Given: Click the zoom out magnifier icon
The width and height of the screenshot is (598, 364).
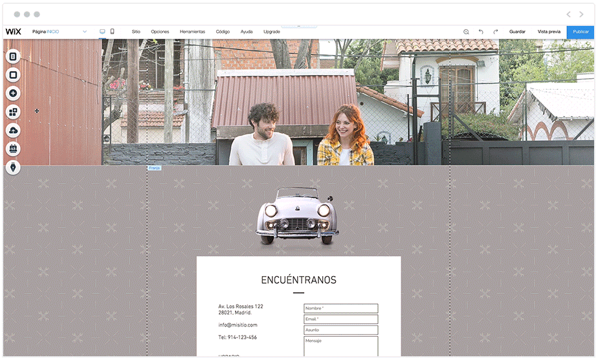Looking at the screenshot, I should pos(466,32).
